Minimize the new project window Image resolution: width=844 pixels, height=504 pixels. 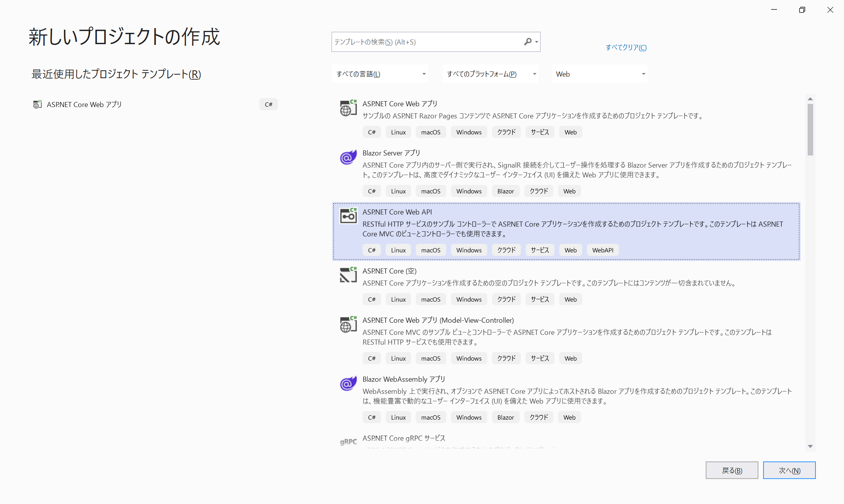(x=774, y=10)
